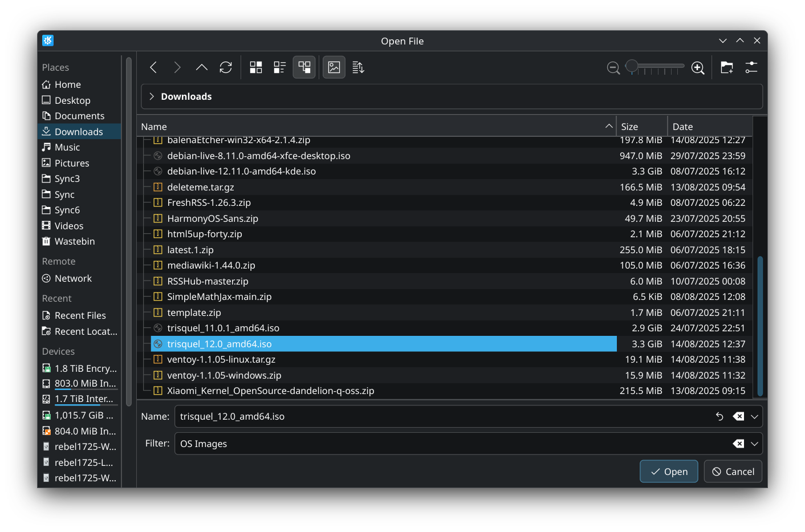Reload the folder view

226,68
